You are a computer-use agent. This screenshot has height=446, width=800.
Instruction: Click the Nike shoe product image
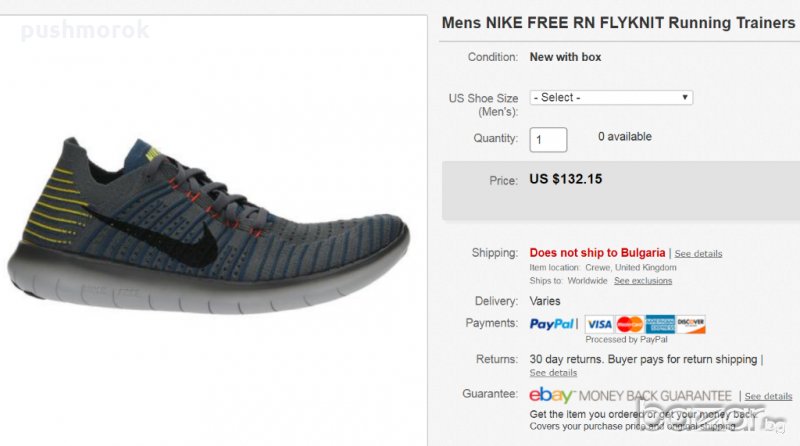click(205, 225)
